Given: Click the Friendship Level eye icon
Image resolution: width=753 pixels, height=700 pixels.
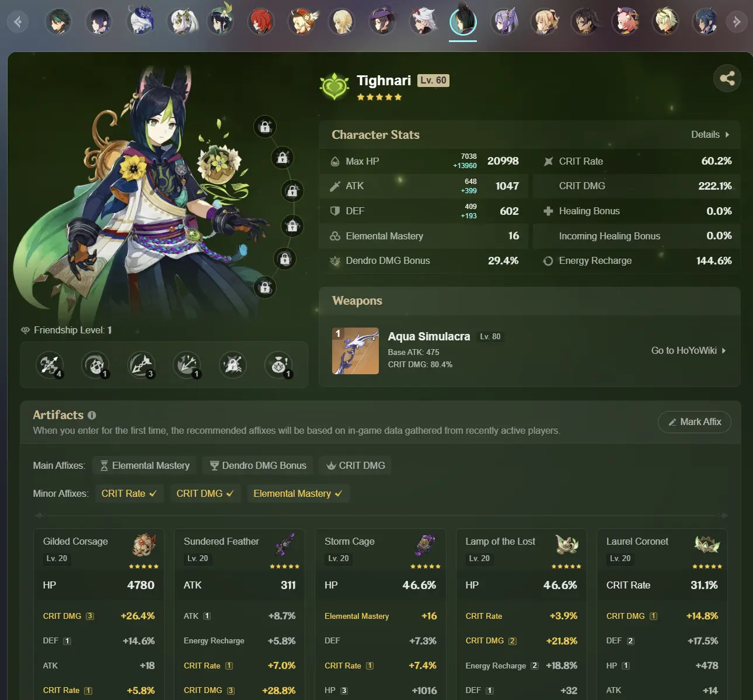Looking at the screenshot, I should point(25,330).
